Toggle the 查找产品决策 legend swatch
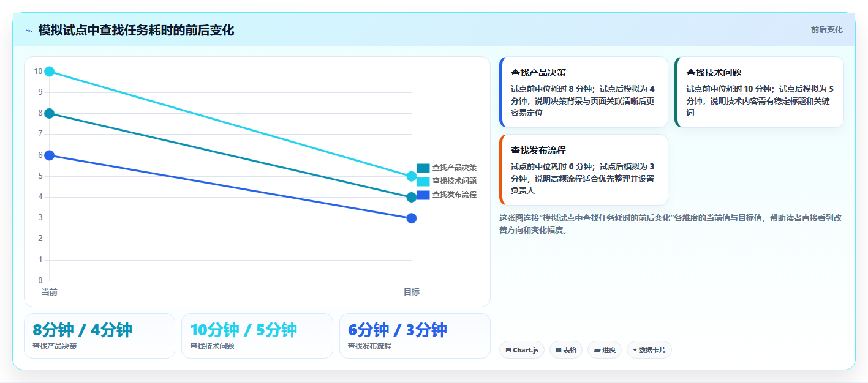The height and width of the screenshot is (383, 868). pyautogui.click(x=423, y=168)
